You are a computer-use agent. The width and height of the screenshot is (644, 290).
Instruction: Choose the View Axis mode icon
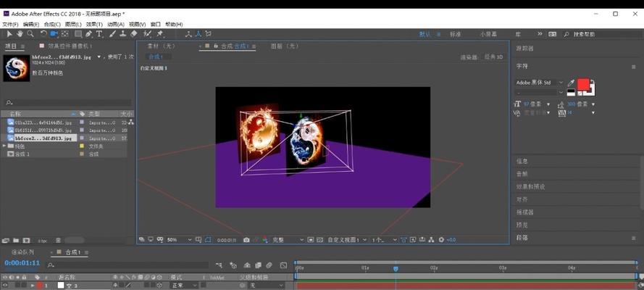[208, 34]
